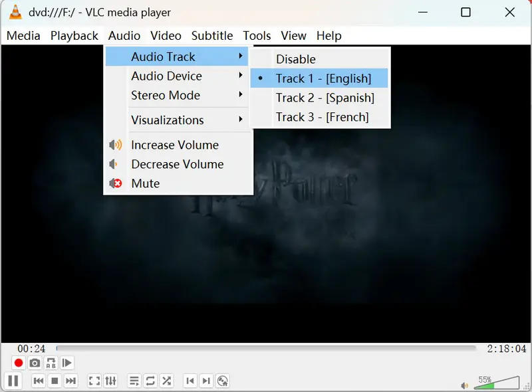Viewport: 532px width, 392px height.
Task: Pause playback
Action: 13,381
